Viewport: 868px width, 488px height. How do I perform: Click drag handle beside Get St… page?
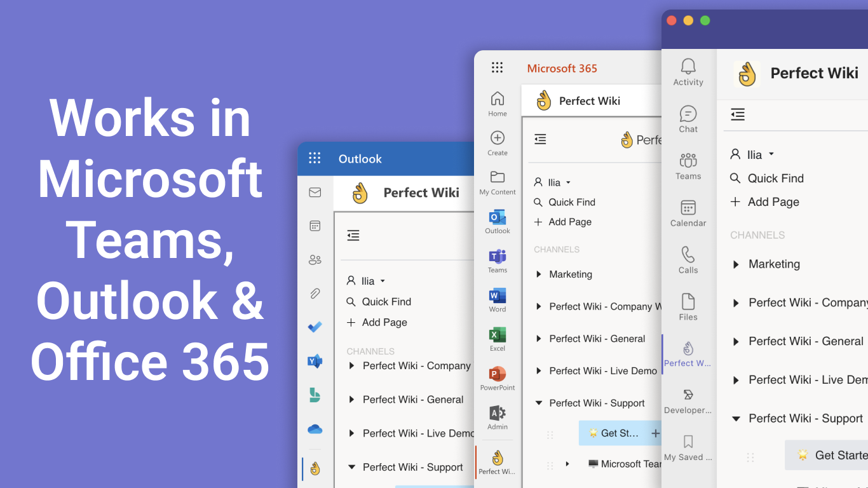(x=550, y=435)
